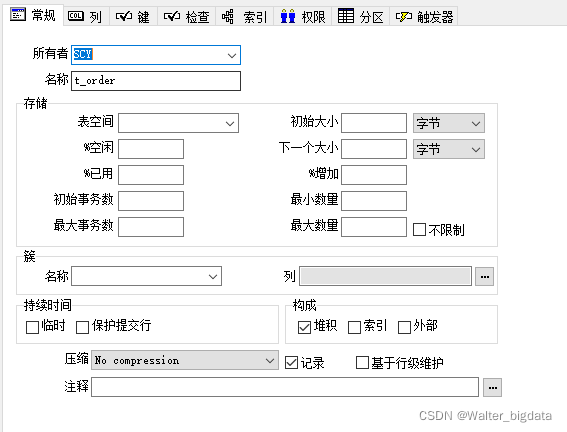Click the lightning icon beside 触发器

404,17
